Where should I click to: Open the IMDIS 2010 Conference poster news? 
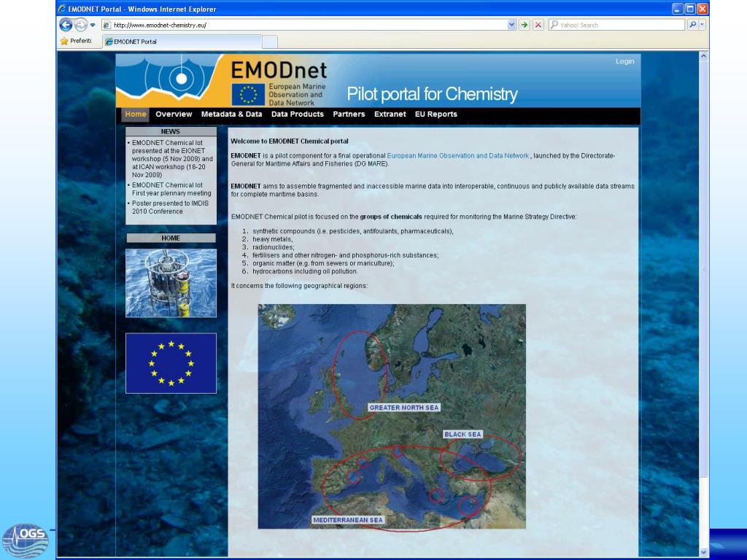(170, 207)
